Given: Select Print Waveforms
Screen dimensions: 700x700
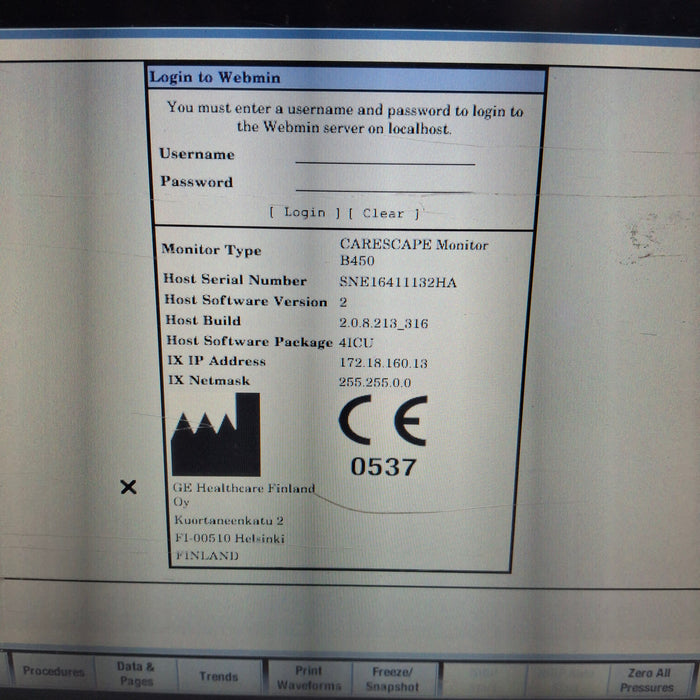Looking at the screenshot, I should click(x=309, y=678).
